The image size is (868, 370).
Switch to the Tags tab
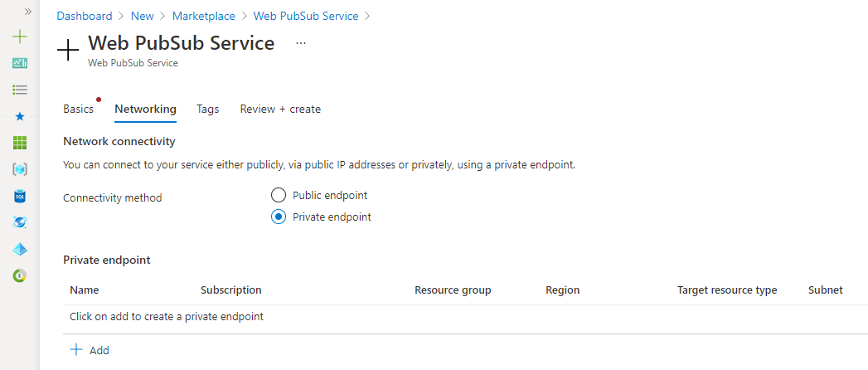[x=207, y=110]
